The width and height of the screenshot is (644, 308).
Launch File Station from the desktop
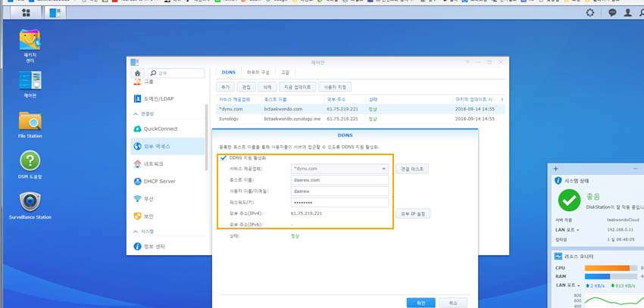click(x=30, y=123)
